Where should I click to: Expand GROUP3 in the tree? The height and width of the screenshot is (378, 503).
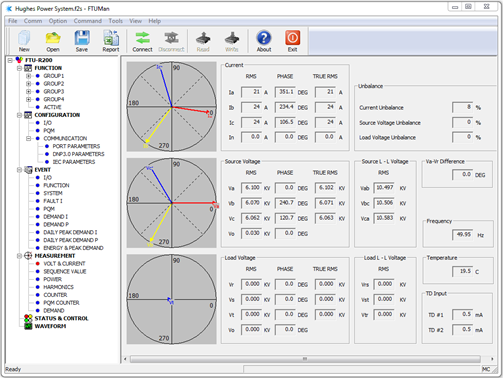click(29, 91)
